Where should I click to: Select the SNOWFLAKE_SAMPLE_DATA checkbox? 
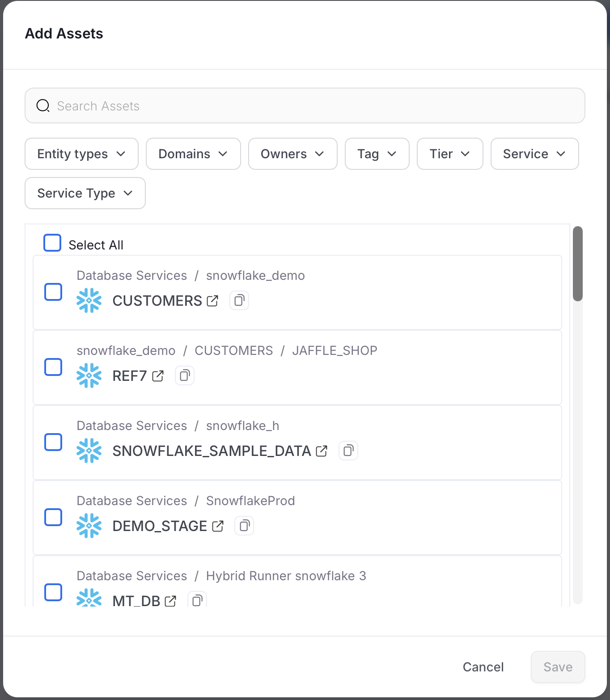coord(53,442)
